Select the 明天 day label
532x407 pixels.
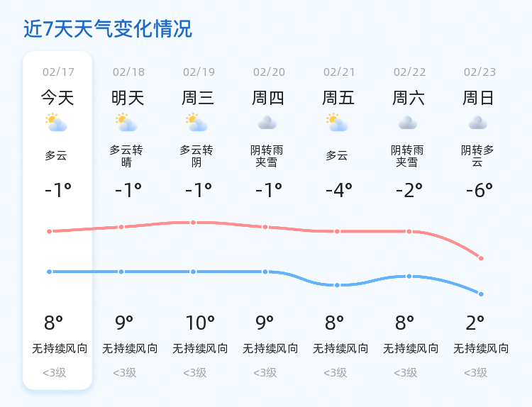coord(128,98)
